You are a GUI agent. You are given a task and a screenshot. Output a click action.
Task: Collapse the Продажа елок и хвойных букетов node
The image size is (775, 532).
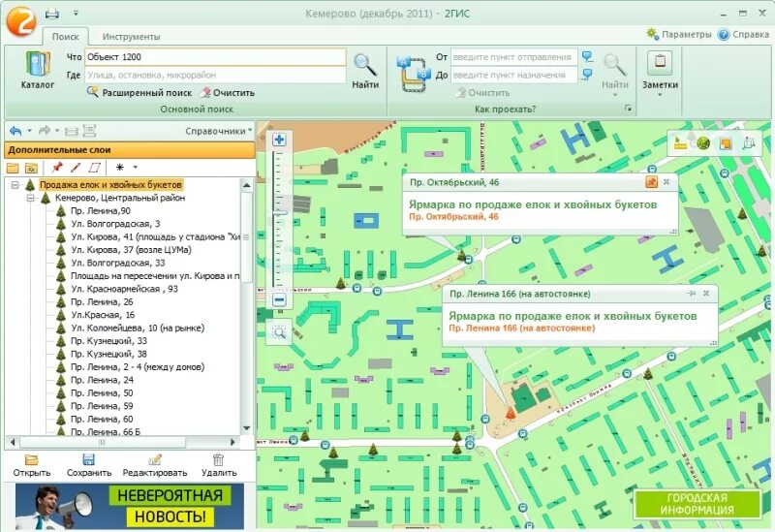pyautogui.click(x=15, y=185)
